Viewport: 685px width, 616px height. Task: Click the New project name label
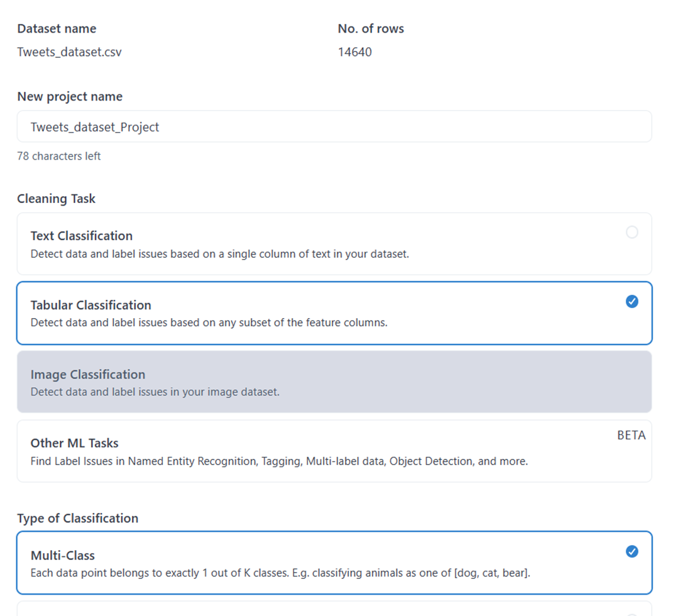tap(70, 96)
